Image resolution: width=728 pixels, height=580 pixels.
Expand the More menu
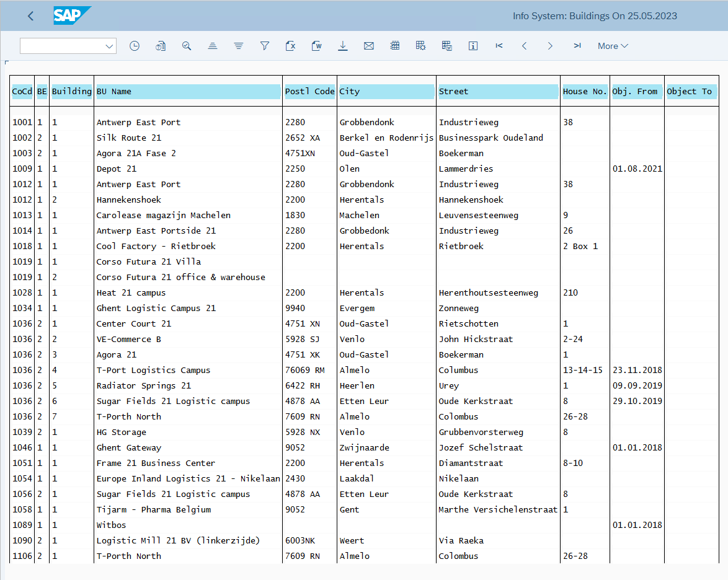(613, 46)
